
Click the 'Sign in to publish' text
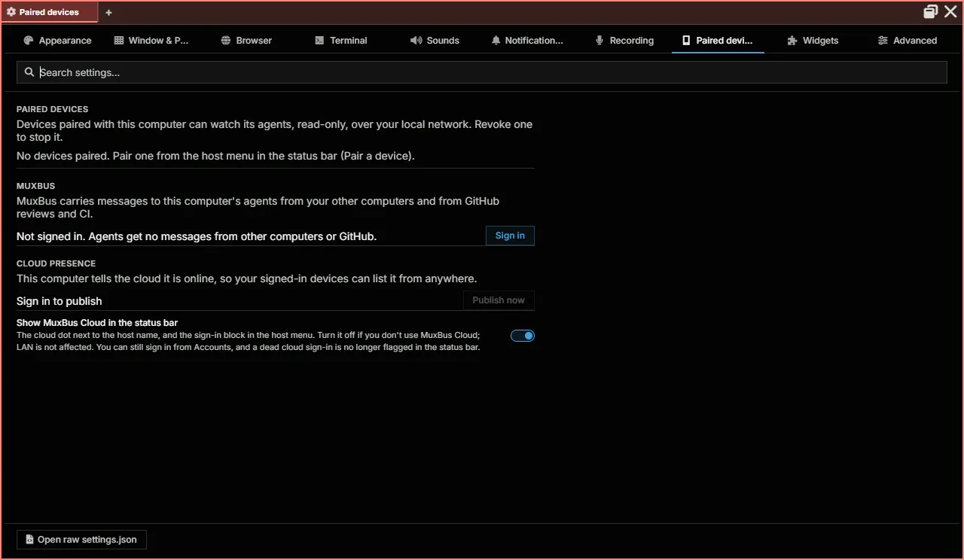(59, 301)
